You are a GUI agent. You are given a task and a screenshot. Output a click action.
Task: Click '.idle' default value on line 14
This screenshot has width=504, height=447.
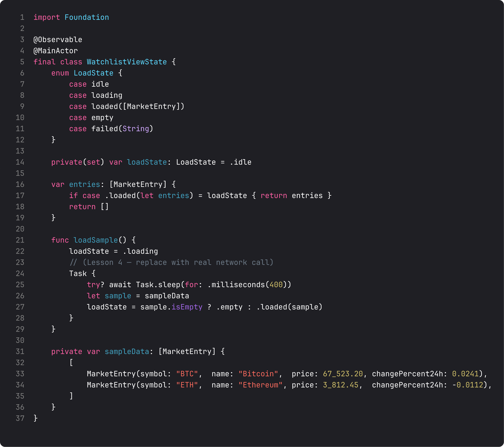tap(240, 162)
